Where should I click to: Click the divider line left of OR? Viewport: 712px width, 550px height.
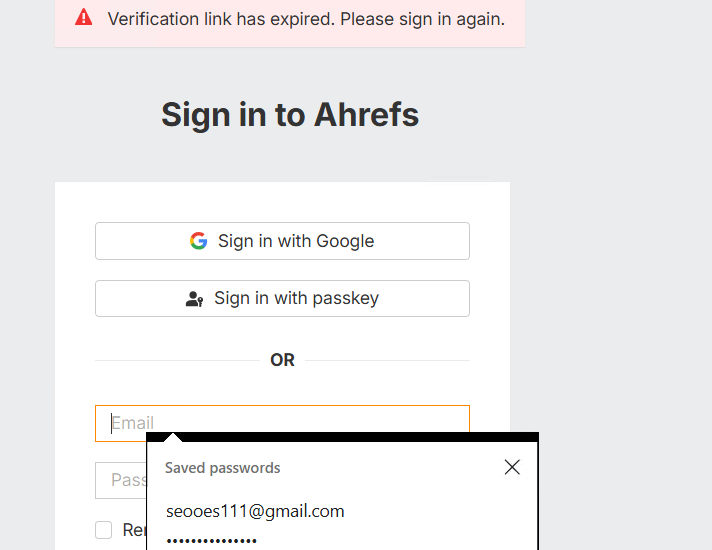click(x=175, y=360)
